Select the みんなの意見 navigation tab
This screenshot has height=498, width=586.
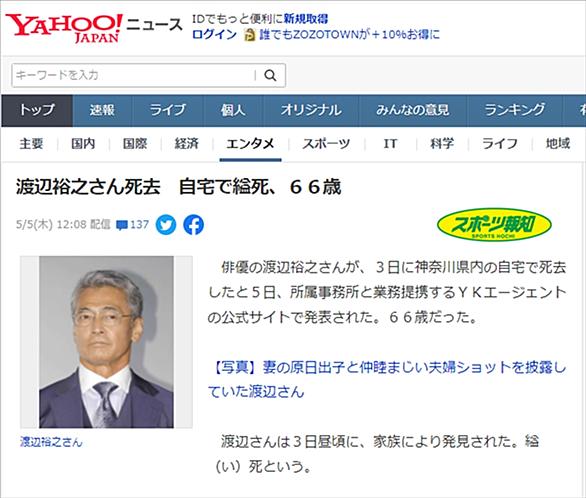[x=413, y=111]
